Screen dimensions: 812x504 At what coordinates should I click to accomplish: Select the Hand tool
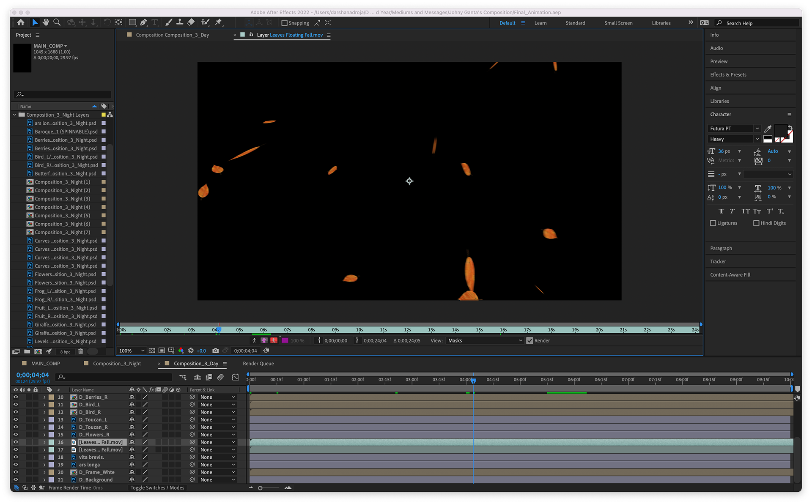46,22
